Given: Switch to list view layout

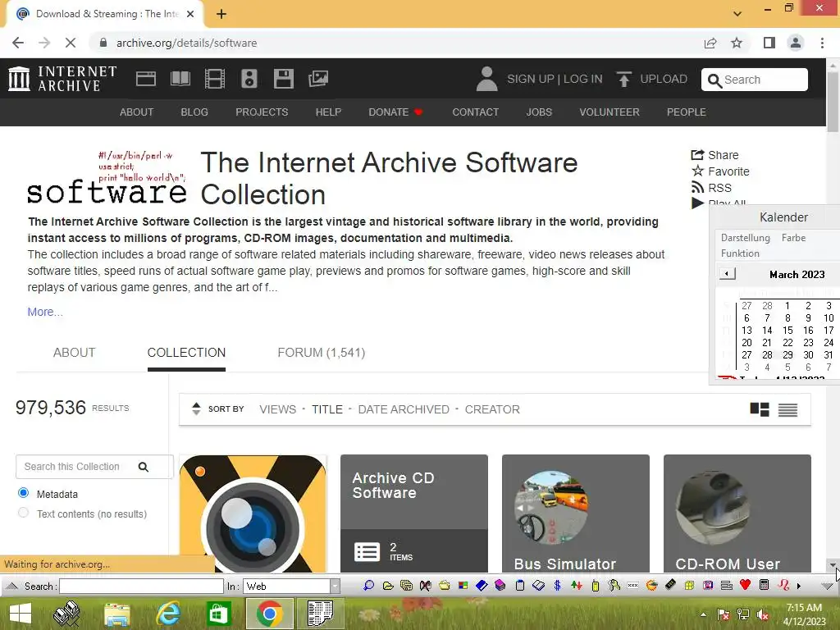Looking at the screenshot, I should coord(787,410).
